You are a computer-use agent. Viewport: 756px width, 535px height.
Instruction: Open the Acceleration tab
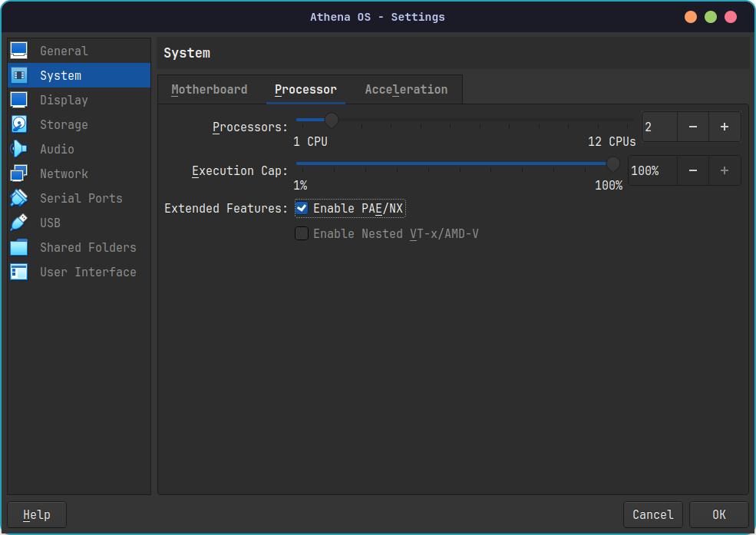click(406, 89)
